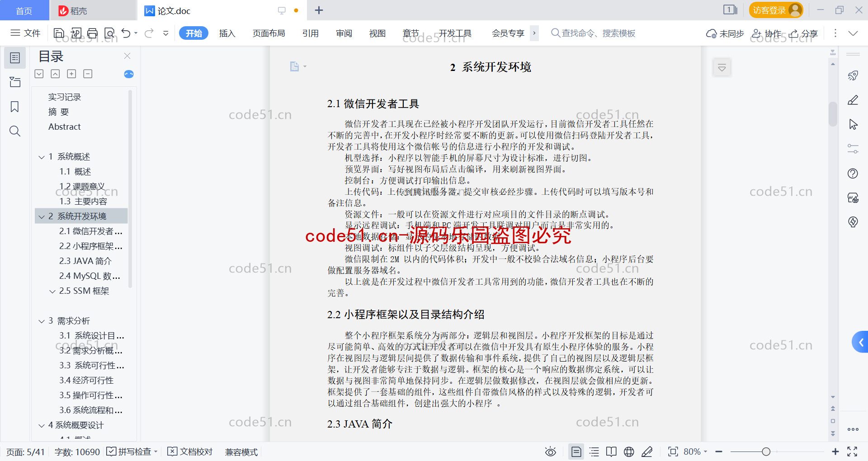868x461 pixels.
Task: Switch to the 审阅 tab
Action: click(344, 33)
